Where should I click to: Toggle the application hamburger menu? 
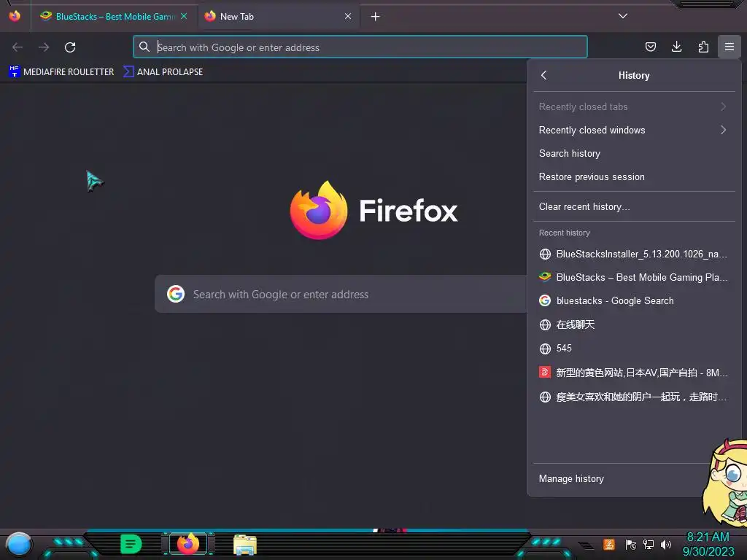click(x=729, y=47)
